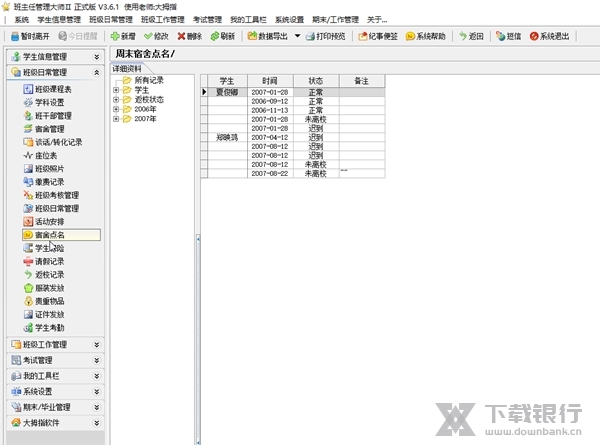
Task: Open 班级课程表 in sidebar
Action: 47,89
